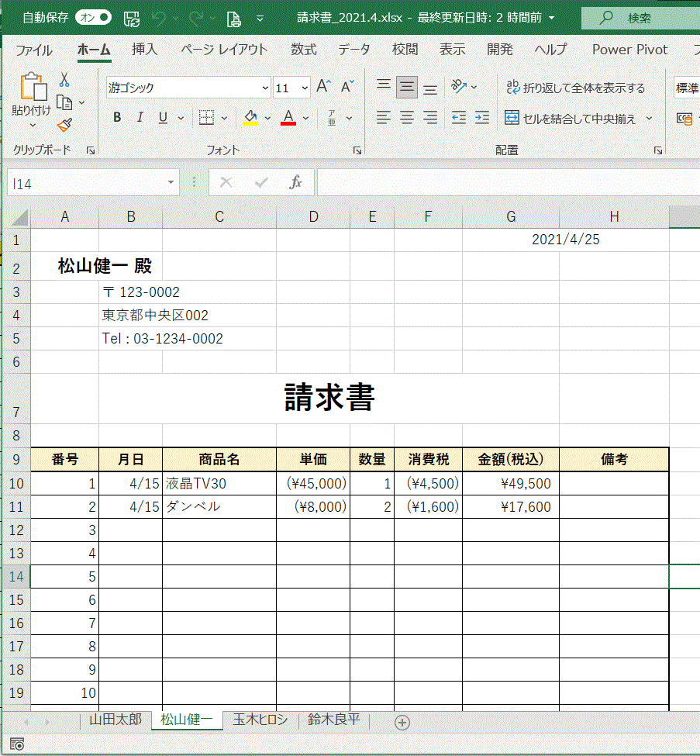Click the Select All corner triangle
700x756 pixels.
pos(19,217)
